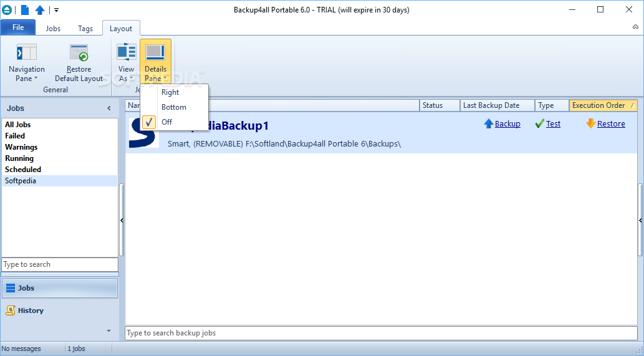Click the SoftpediaBackup1 job thumbnail
This screenshot has height=356, width=644.
pyautogui.click(x=144, y=133)
